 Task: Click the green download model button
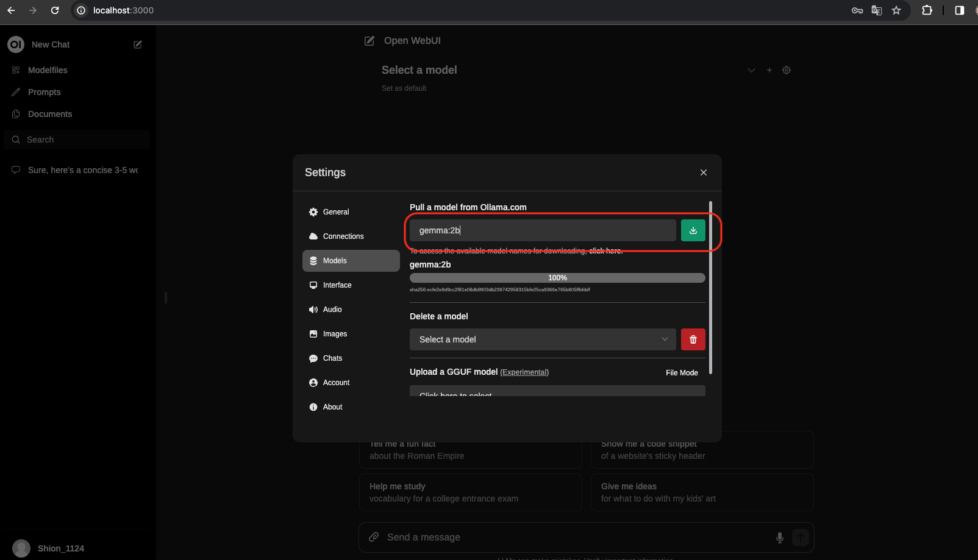coord(693,230)
